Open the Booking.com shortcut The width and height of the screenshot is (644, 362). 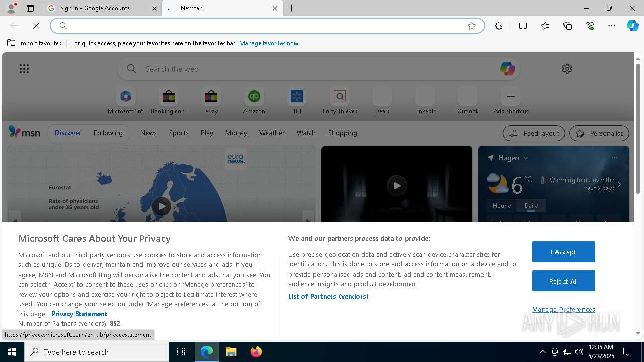[x=169, y=101]
